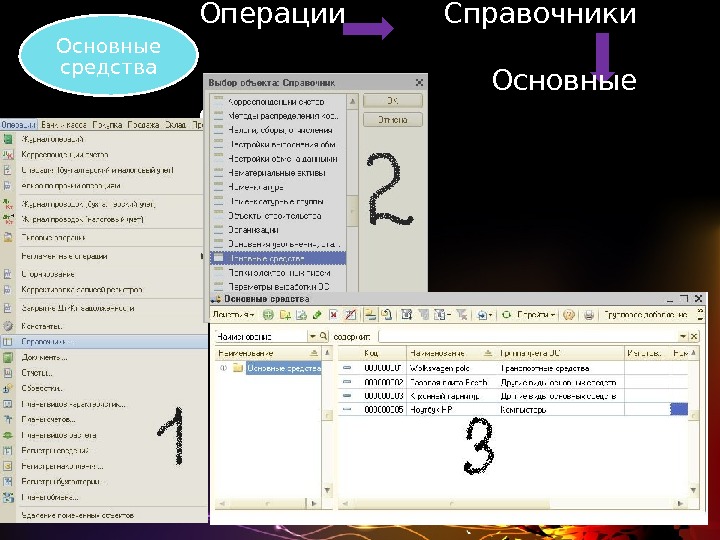Select Журнал операций menu entry
The width and height of the screenshot is (720, 540).
click(x=52, y=139)
